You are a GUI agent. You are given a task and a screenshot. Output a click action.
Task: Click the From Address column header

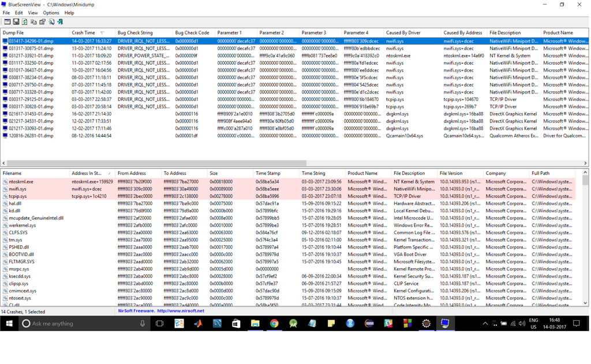point(139,173)
